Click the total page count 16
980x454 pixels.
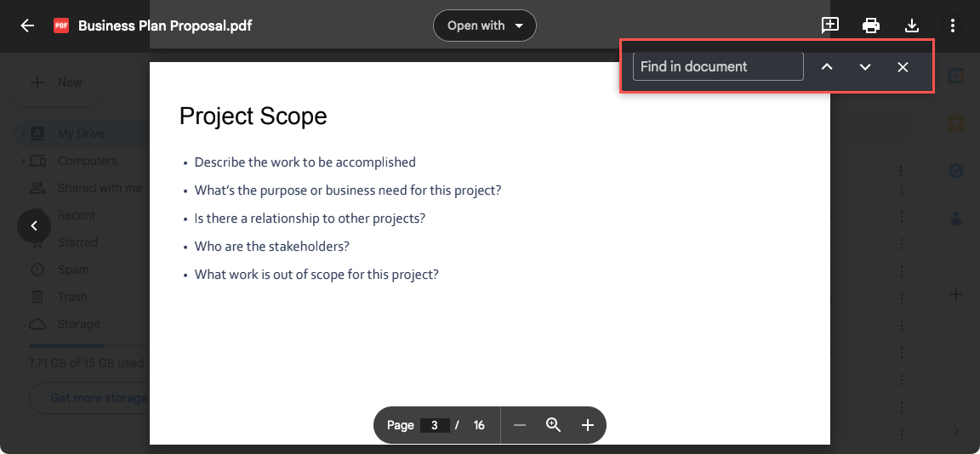[x=480, y=425]
